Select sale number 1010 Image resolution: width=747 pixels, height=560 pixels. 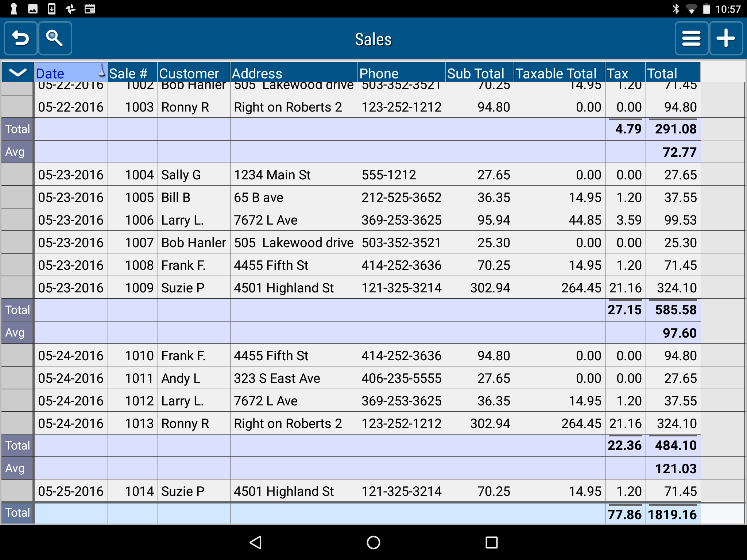point(132,355)
